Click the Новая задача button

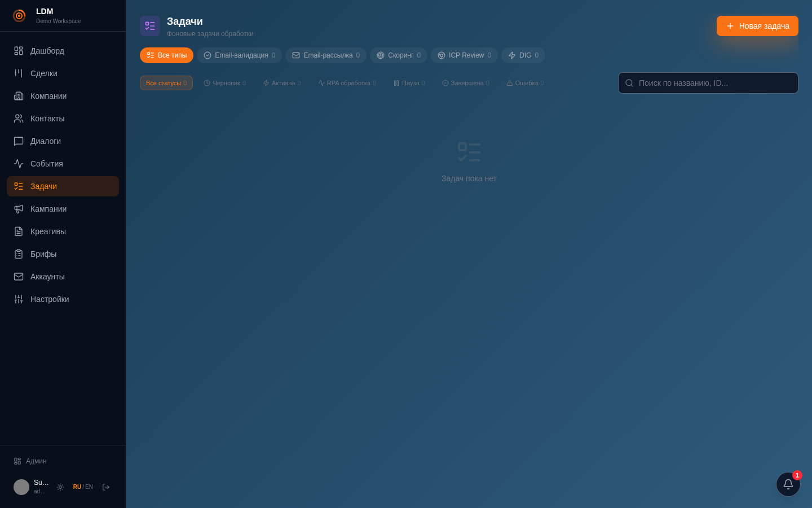pos(757,26)
